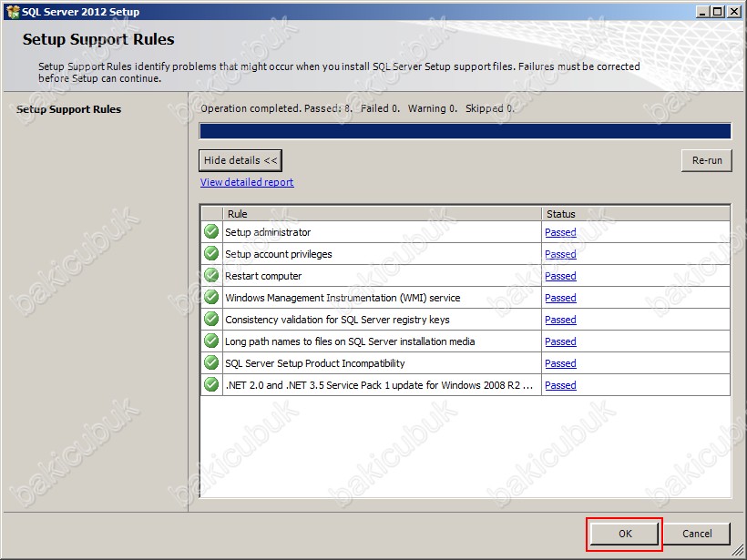Open the View detailed report link

[x=247, y=182]
